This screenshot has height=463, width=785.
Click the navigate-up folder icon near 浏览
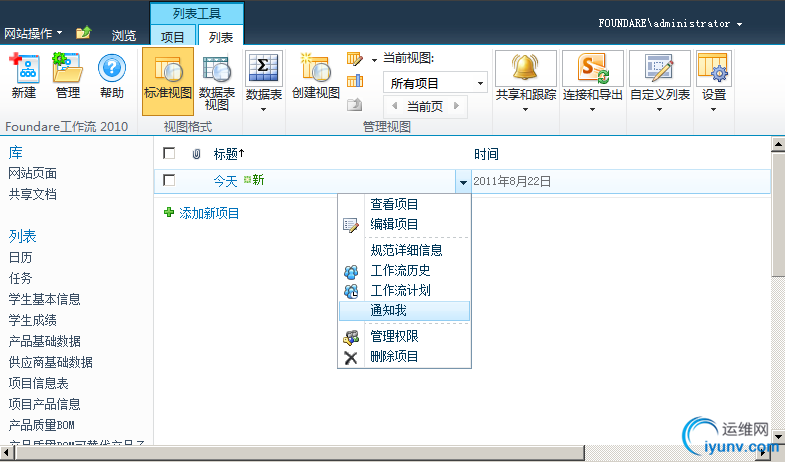click(84, 33)
